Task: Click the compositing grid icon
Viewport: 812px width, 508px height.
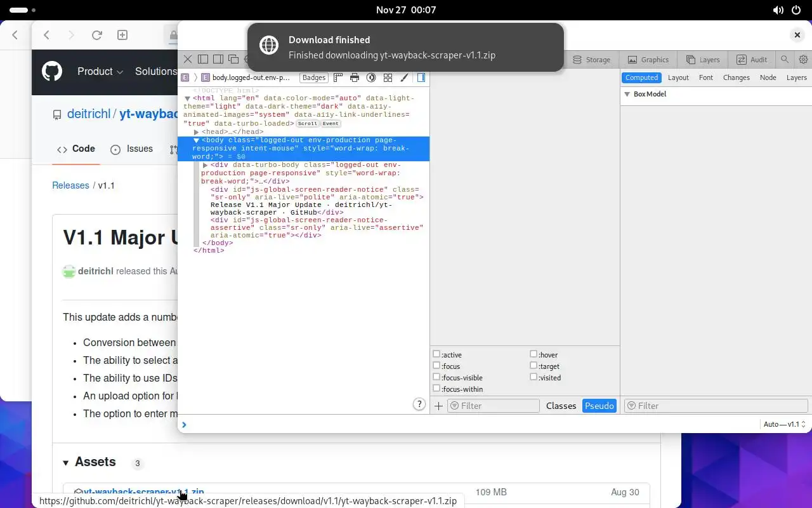Action: (x=388, y=77)
